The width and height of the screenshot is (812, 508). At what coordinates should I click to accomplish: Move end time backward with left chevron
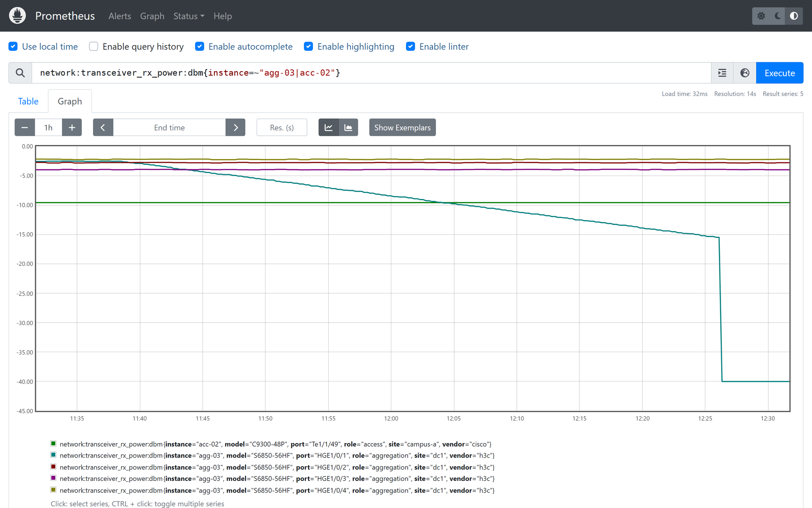tap(103, 127)
